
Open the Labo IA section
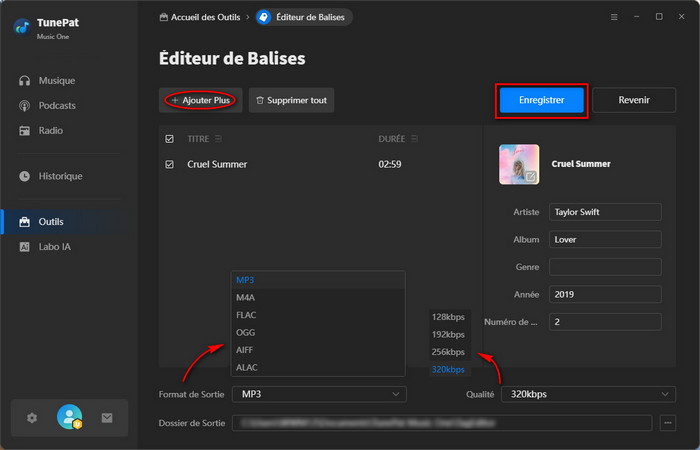pyautogui.click(x=54, y=247)
